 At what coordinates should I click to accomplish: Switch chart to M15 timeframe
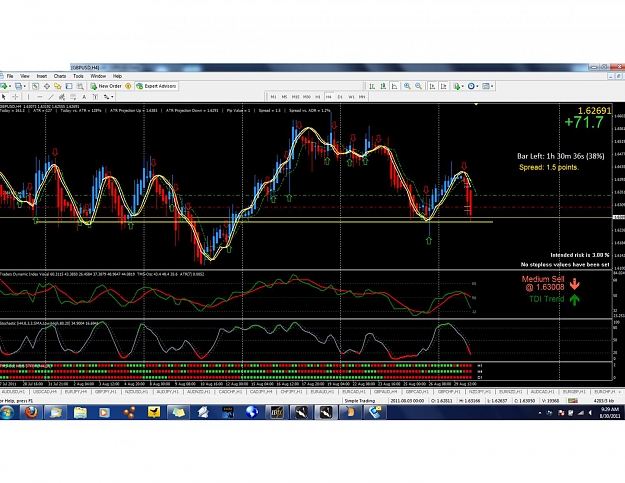[295, 97]
